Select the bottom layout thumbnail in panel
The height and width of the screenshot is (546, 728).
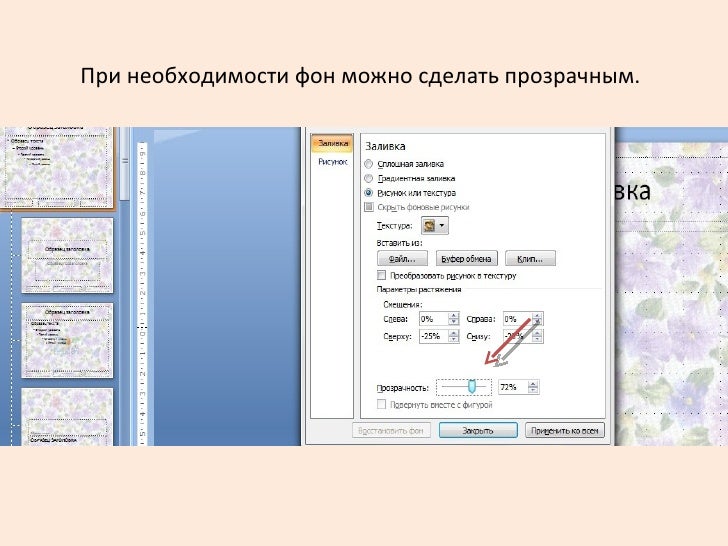[x=67, y=417]
